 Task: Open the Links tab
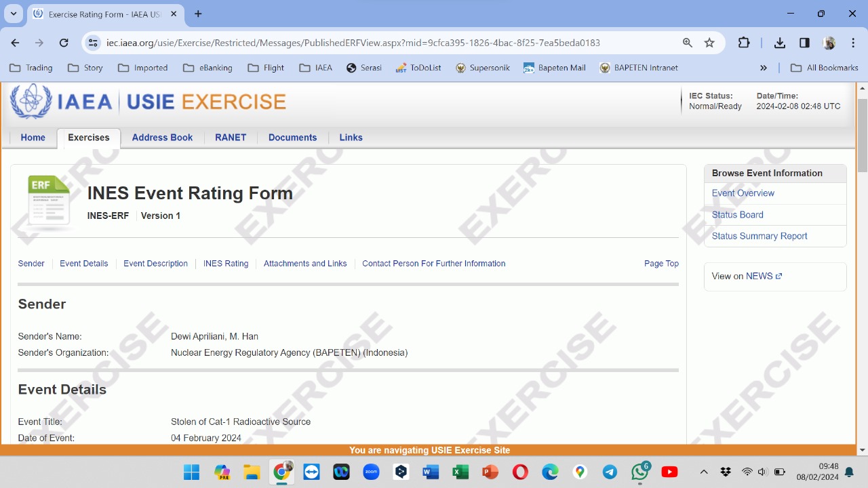click(x=351, y=138)
